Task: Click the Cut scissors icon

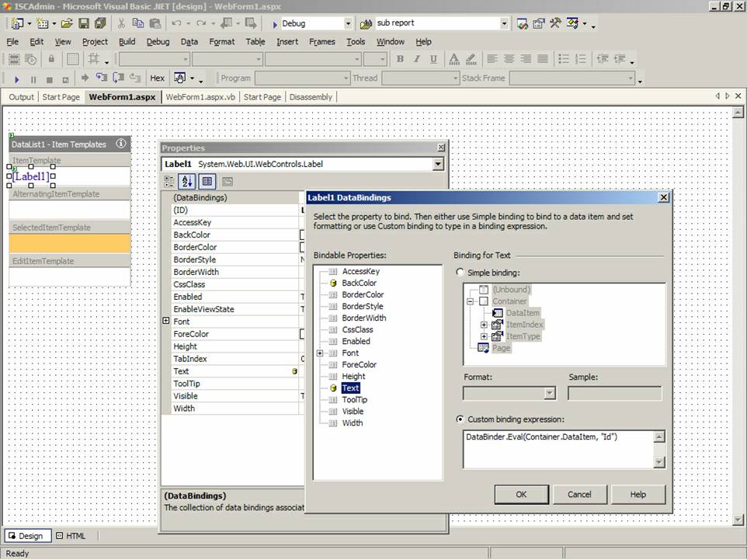Action: pyautogui.click(x=121, y=23)
